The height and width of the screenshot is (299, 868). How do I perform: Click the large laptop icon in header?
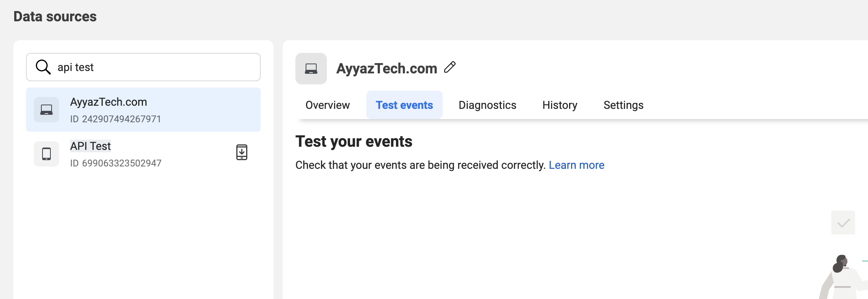pyautogui.click(x=311, y=69)
